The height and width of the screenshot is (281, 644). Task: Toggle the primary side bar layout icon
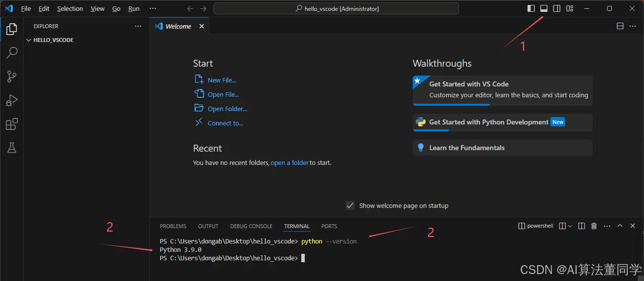(531, 8)
